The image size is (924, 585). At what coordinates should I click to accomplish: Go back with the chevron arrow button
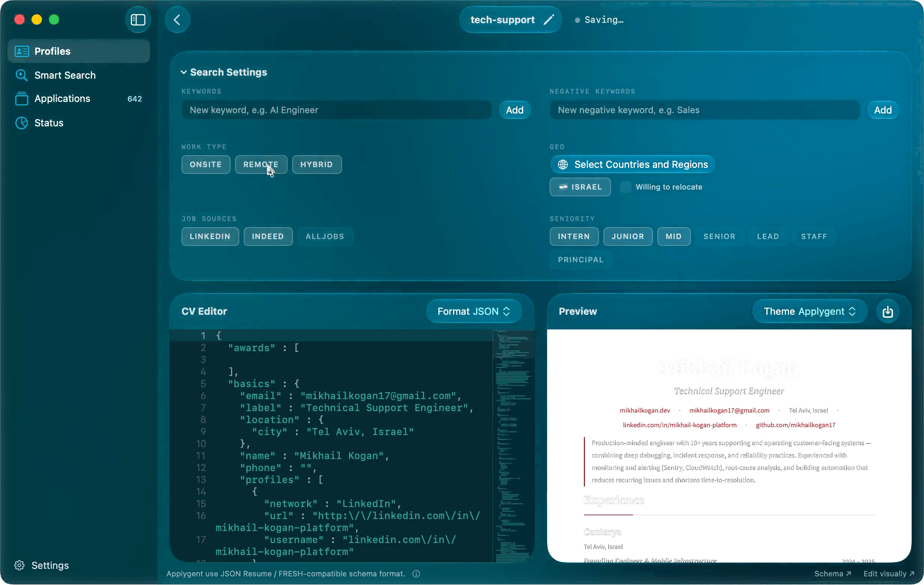tap(177, 19)
